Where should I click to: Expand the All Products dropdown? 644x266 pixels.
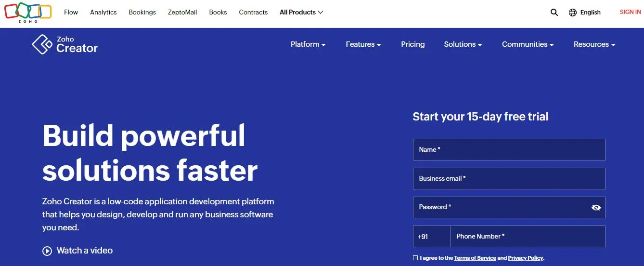(301, 12)
